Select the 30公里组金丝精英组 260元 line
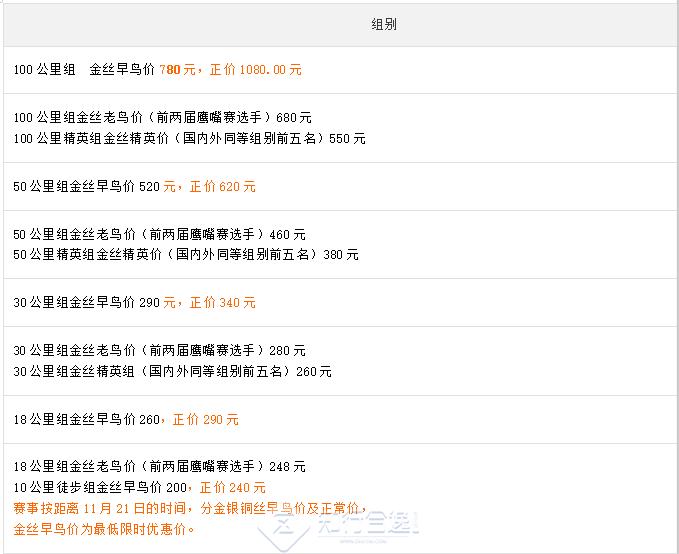Image resolution: width=679 pixels, height=554 pixels. pos(173,372)
